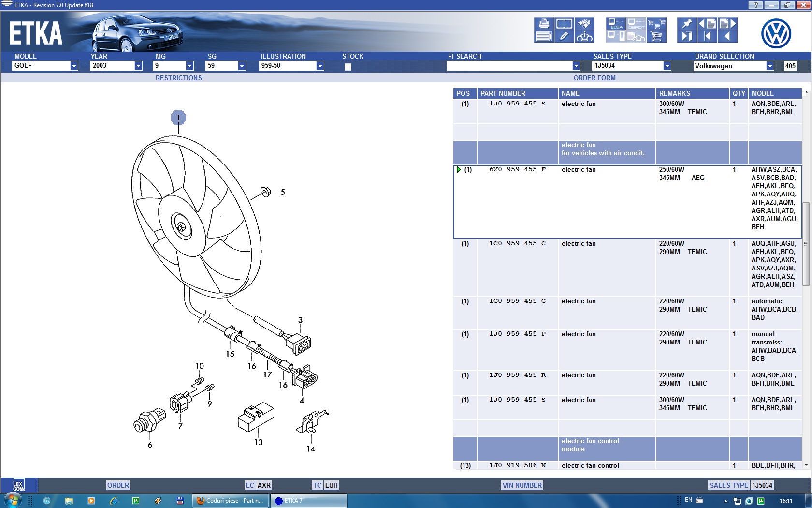Click the NAME column header

(x=607, y=93)
